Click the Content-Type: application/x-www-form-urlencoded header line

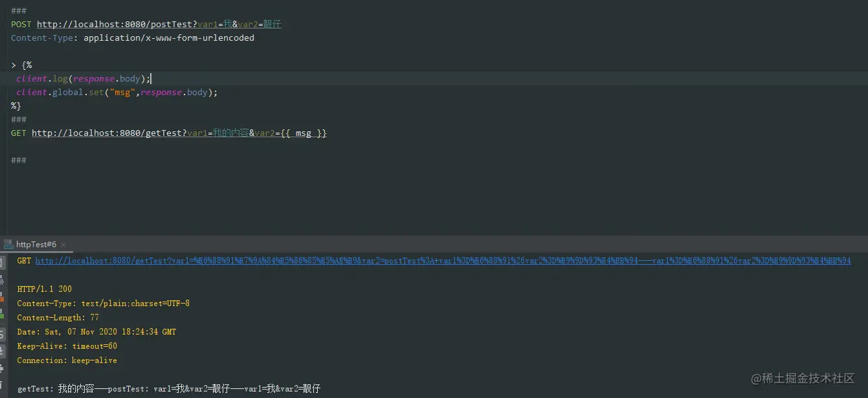point(133,38)
